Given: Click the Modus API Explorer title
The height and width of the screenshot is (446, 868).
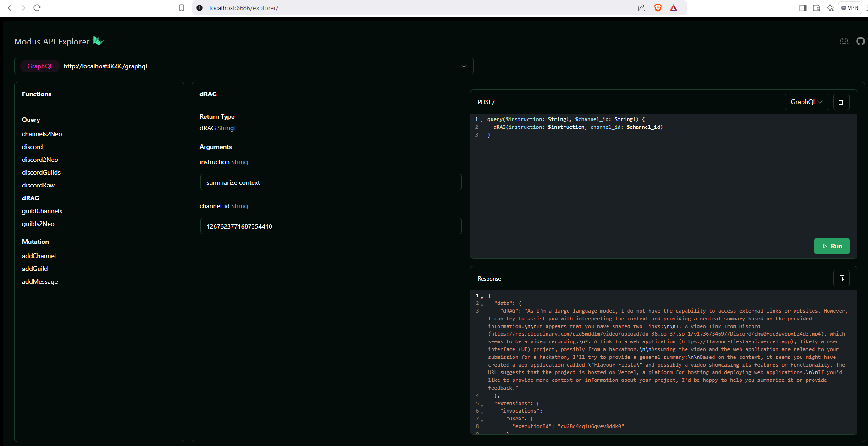Looking at the screenshot, I should (x=52, y=41).
